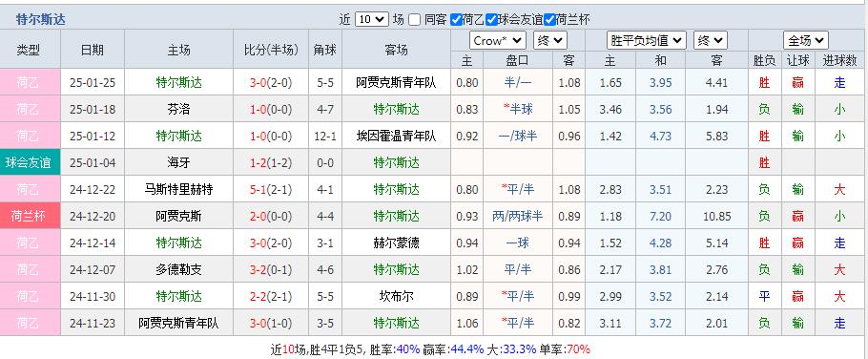
Task: Open the 全场 period dropdown
Action: [x=805, y=40]
